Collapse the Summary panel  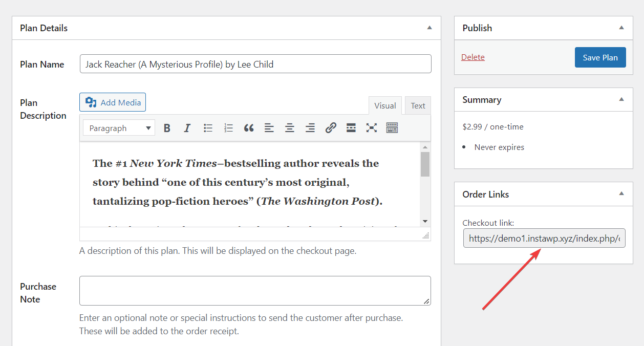click(621, 99)
